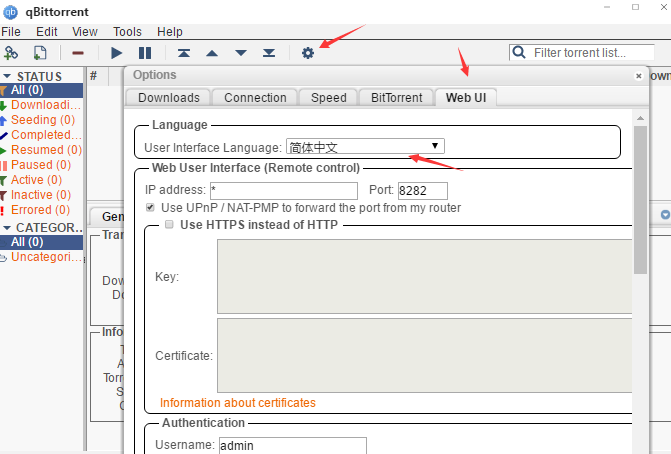Click the move down queue icon

240,52
